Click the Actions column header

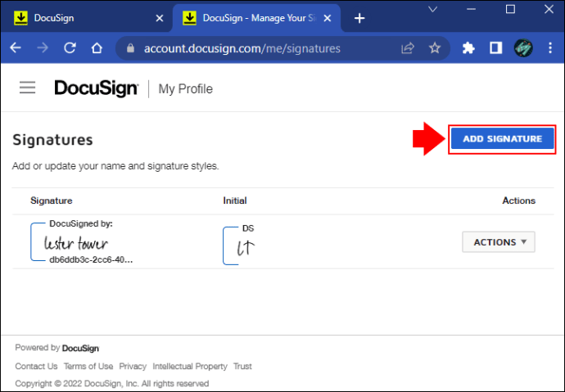tap(519, 201)
